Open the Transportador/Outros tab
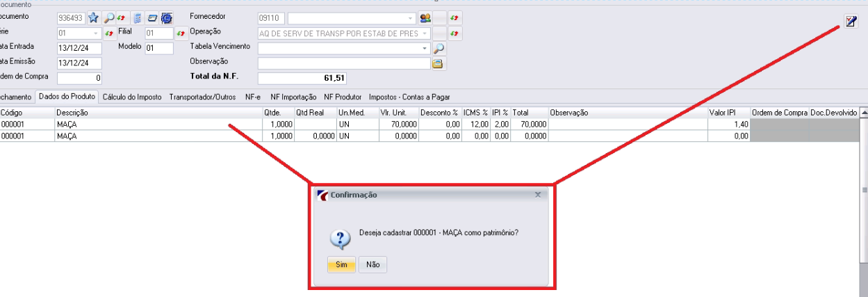This screenshot has height=297, width=868. (203, 97)
